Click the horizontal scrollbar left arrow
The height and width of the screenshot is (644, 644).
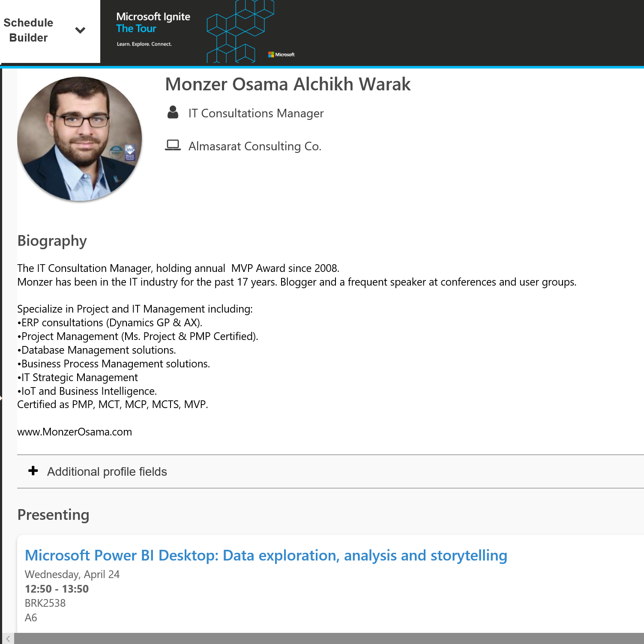click(8, 638)
